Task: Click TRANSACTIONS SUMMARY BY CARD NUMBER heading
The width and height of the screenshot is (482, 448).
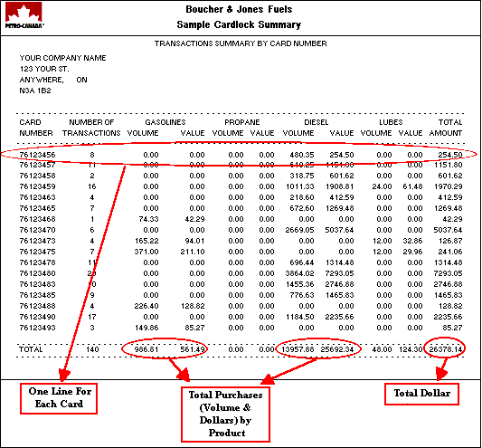Action: pos(241,43)
